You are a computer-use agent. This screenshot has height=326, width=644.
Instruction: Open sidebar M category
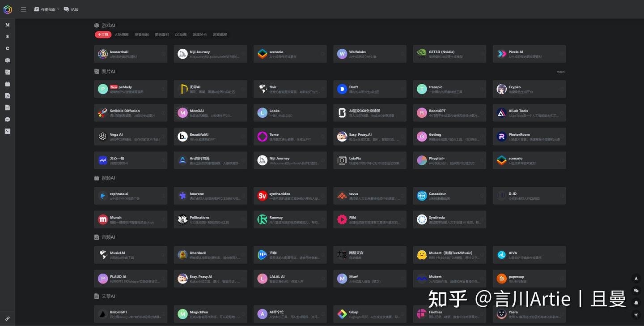point(7,25)
